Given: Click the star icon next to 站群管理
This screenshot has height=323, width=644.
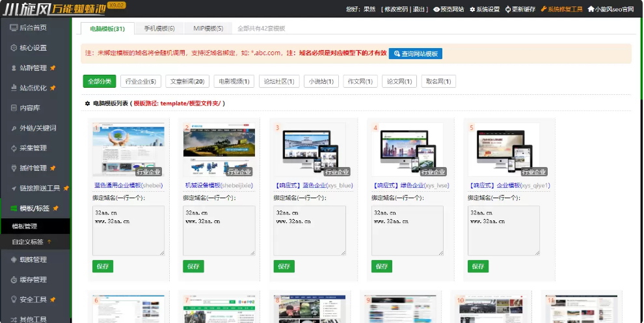Looking at the screenshot, I should tap(53, 68).
